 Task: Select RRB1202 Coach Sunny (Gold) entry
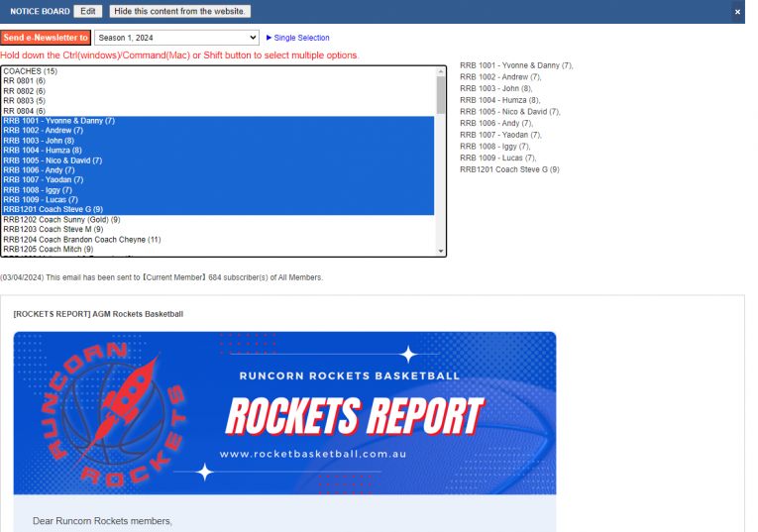(218, 219)
